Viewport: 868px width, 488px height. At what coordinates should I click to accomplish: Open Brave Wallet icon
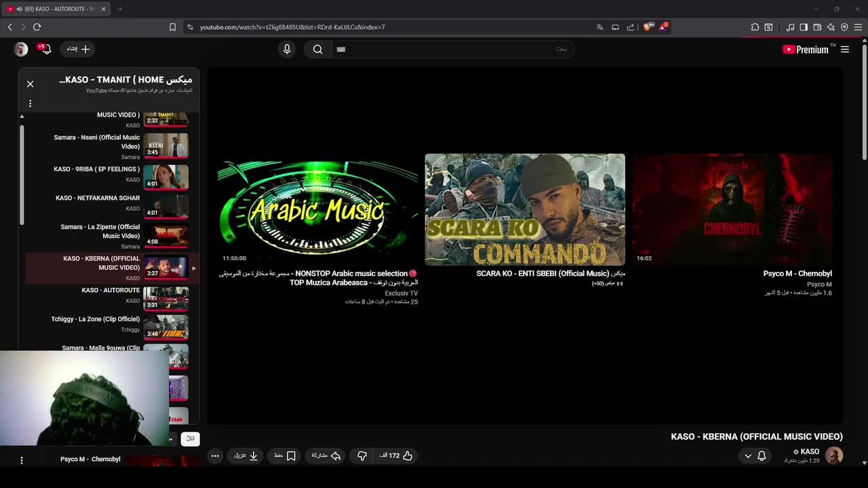tap(817, 27)
